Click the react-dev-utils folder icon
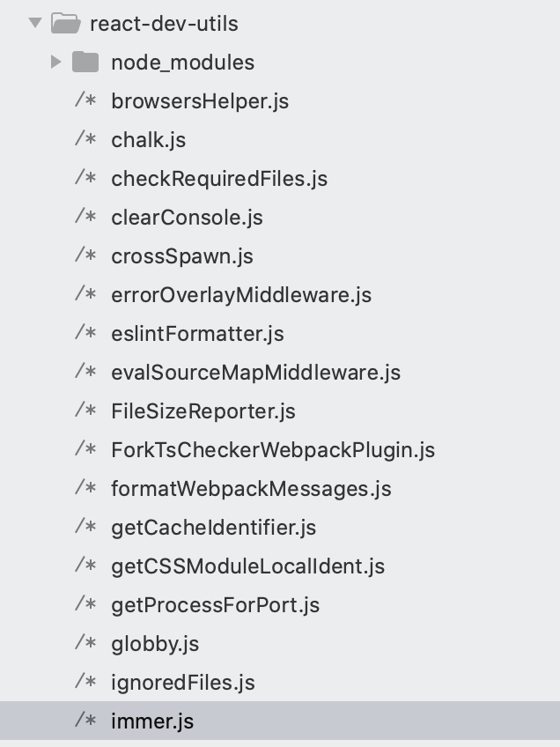Viewport: 560px width, 747px height. coord(65,23)
